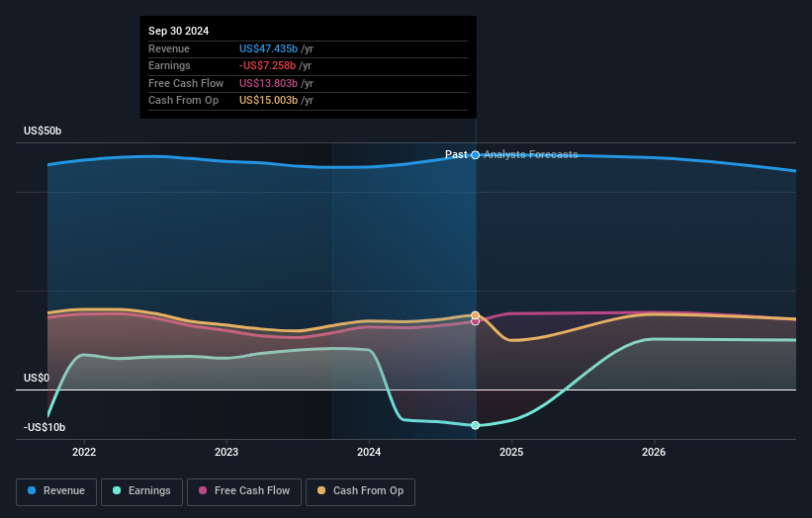Click the Sep 30 2024 tooltip date
Image resolution: width=812 pixels, height=518 pixels.
[x=179, y=31]
